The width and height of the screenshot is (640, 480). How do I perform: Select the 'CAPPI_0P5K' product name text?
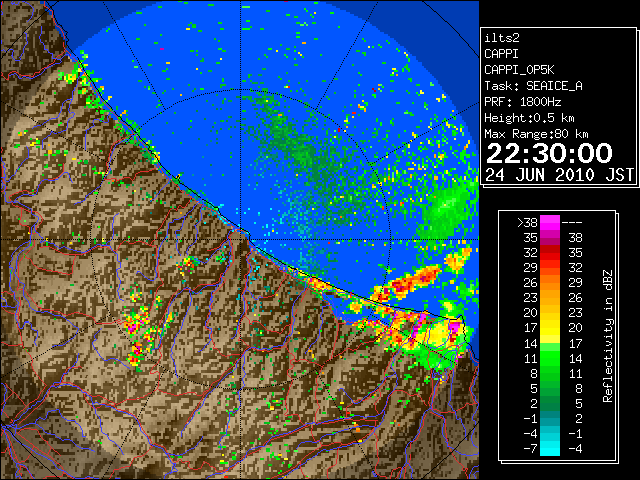click(519, 70)
